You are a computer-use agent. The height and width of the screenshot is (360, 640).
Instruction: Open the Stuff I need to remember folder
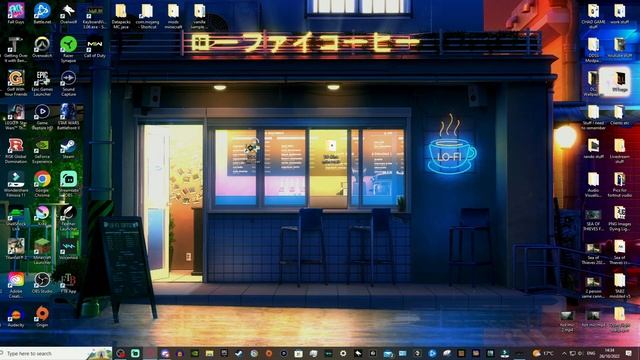(593, 117)
